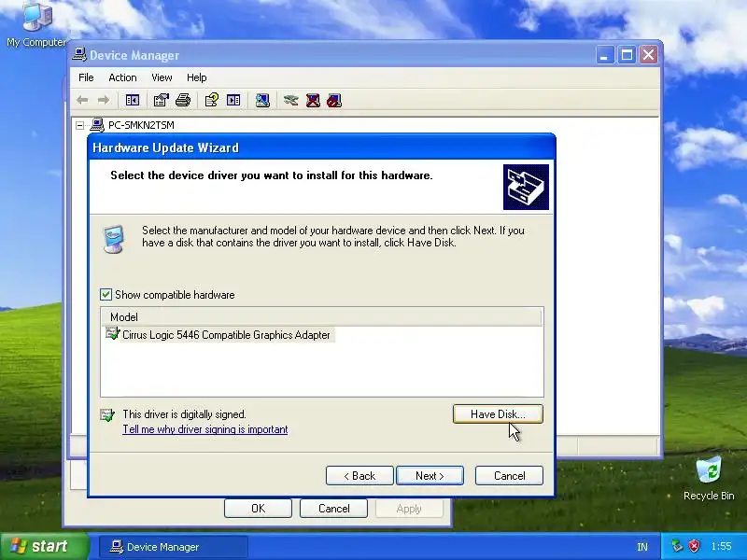
Task: Click the Print toolbar icon
Action: pyautogui.click(x=183, y=101)
